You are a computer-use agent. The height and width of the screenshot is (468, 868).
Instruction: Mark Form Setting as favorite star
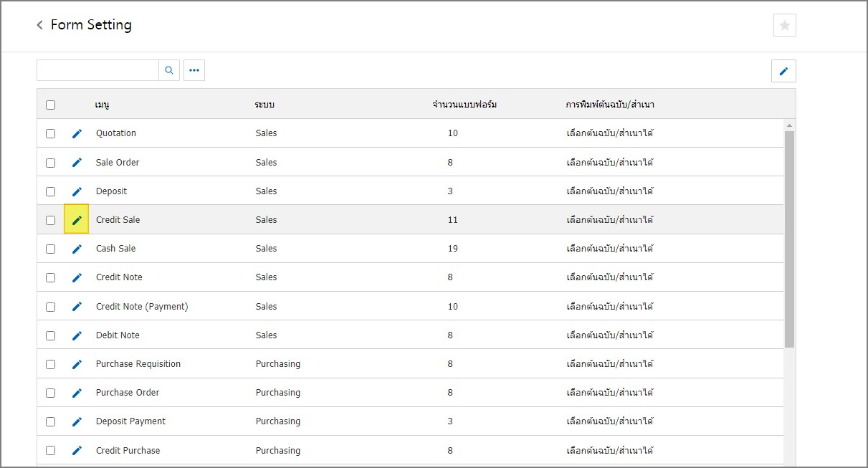pyautogui.click(x=784, y=25)
